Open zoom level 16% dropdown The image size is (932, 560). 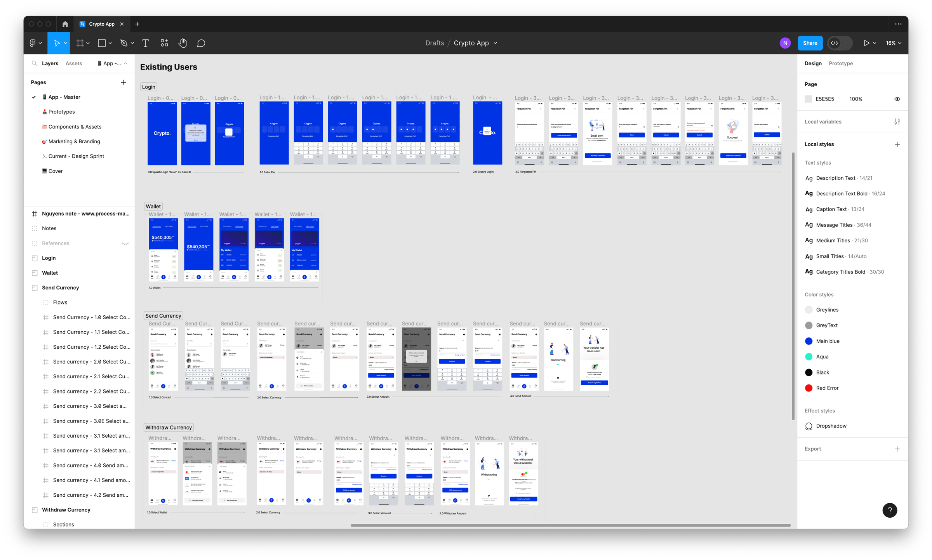[894, 43]
